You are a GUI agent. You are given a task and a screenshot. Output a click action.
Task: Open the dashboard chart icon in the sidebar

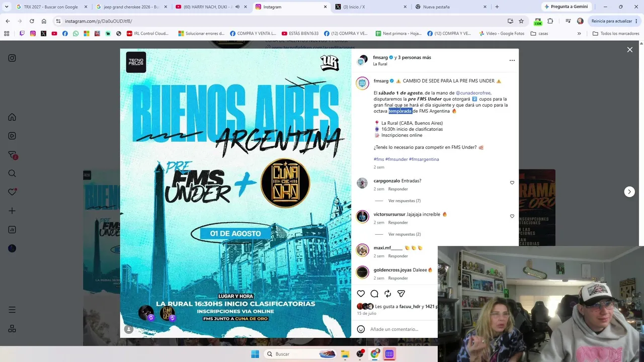pyautogui.click(x=12, y=230)
